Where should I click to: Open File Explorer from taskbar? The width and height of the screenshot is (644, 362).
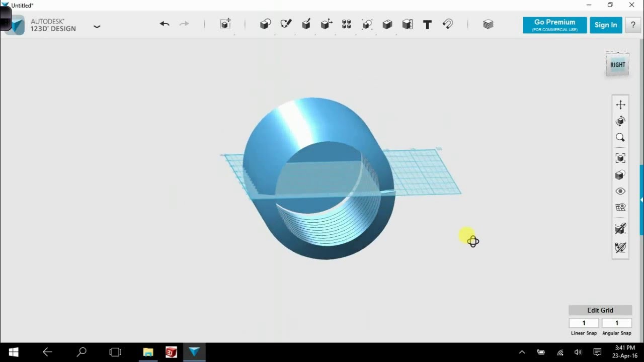(148, 352)
